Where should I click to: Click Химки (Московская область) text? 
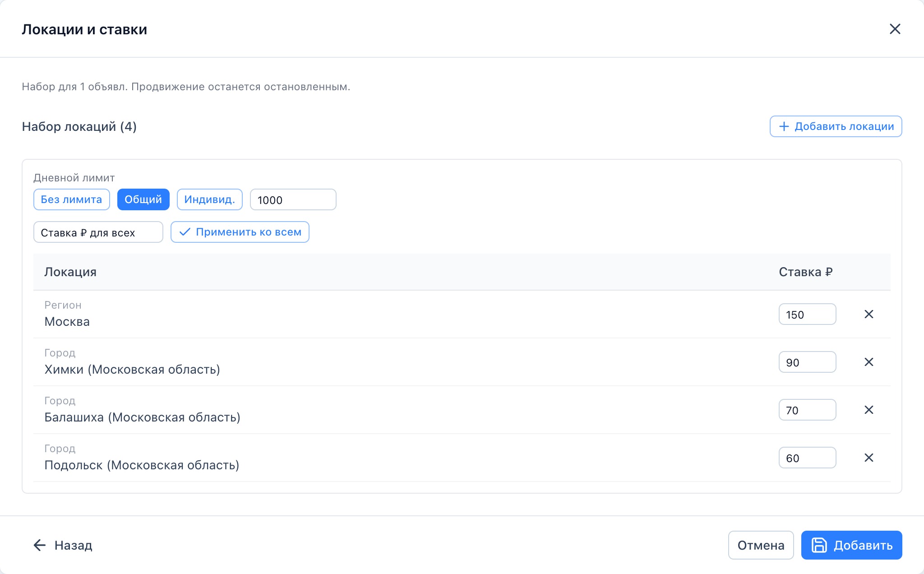click(132, 370)
